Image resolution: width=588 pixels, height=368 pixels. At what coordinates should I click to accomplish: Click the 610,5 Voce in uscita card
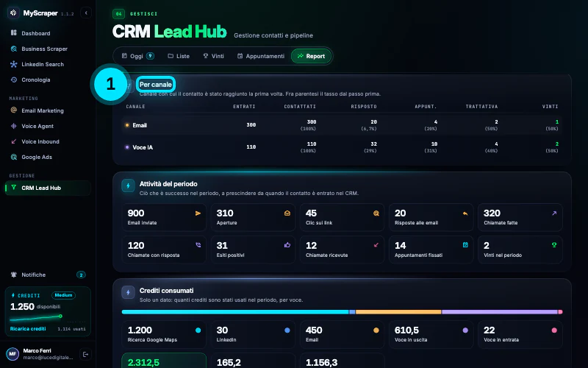[431, 334]
